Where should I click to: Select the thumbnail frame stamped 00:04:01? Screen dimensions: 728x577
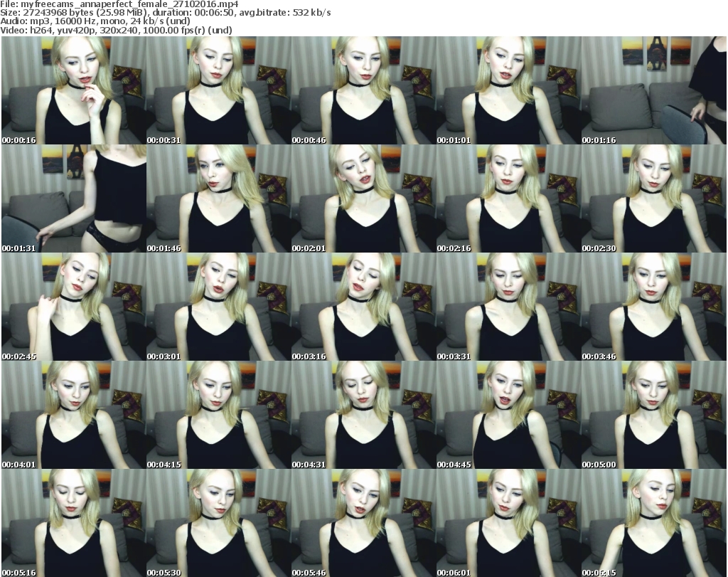click(x=74, y=415)
